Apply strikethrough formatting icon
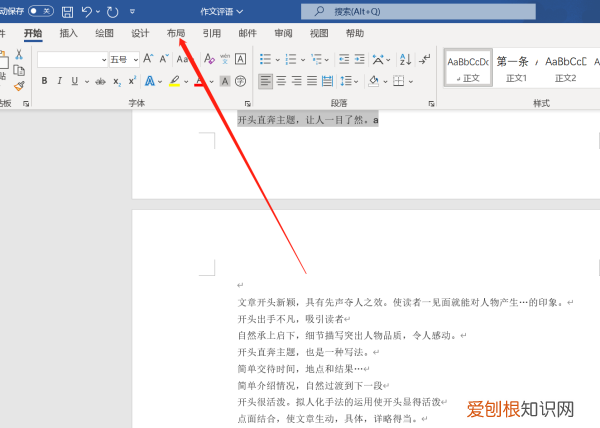Screen dimensions: 600x428 tap(99, 81)
